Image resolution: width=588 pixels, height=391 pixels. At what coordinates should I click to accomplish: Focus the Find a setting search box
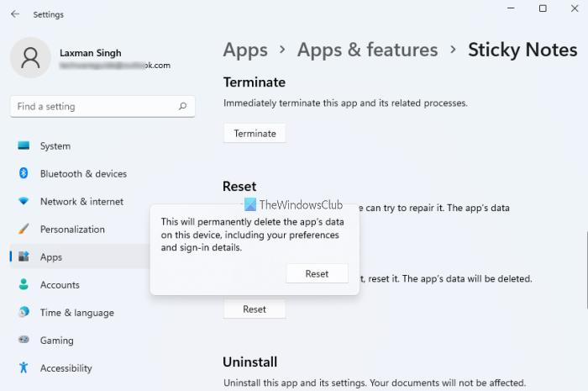click(x=92, y=107)
